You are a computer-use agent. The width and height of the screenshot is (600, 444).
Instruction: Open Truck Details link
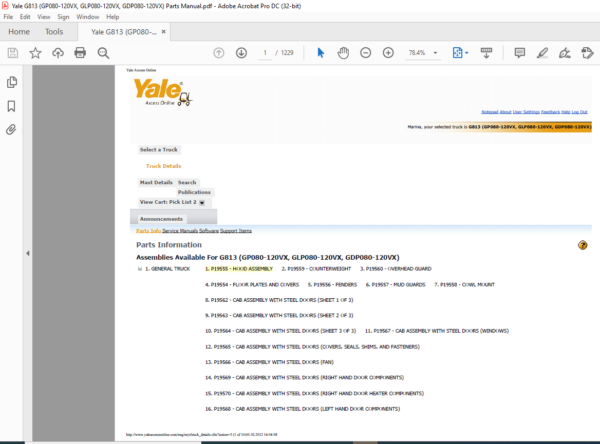click(x=163, y=166)
